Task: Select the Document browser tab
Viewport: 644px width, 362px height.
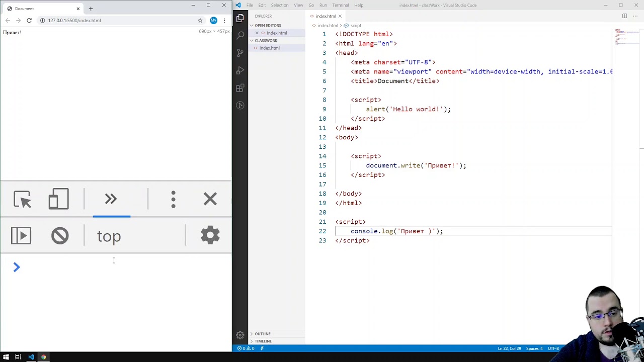Action: coord(43,9)
